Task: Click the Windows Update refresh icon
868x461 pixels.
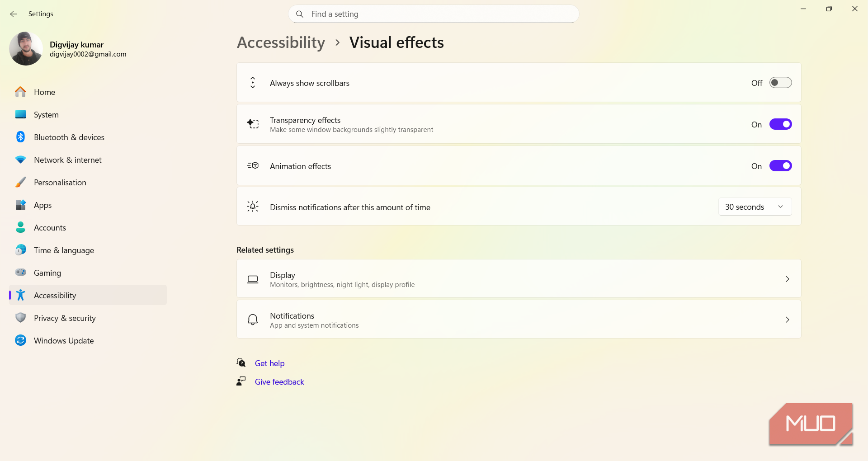Action: [20, 340]
